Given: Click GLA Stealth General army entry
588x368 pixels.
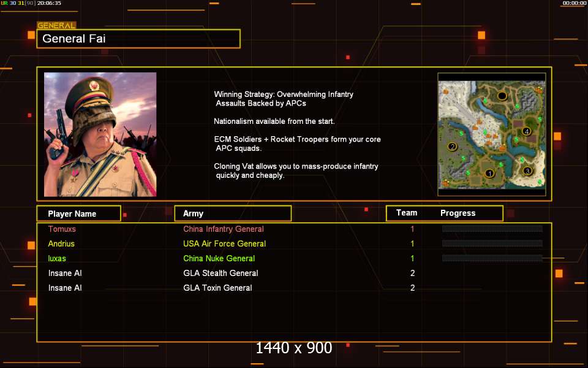Looking at the screenshot, I should coord(221,273).
